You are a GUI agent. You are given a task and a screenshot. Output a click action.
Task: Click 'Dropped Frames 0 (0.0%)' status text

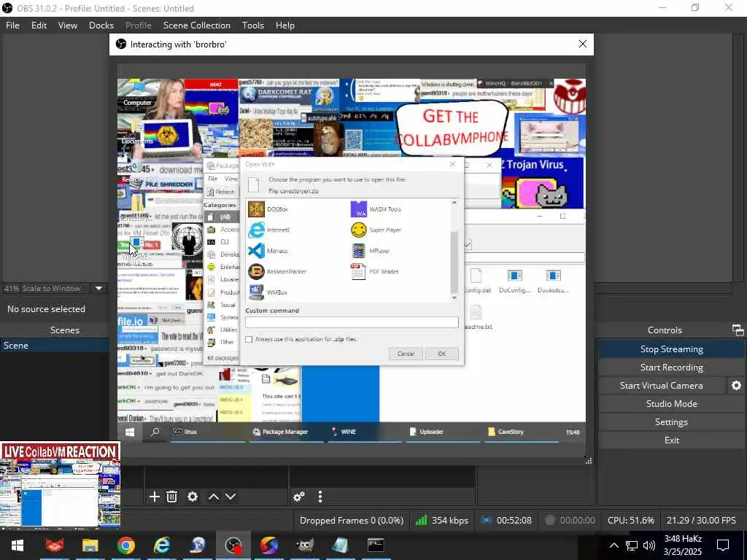tap(352, 521)
